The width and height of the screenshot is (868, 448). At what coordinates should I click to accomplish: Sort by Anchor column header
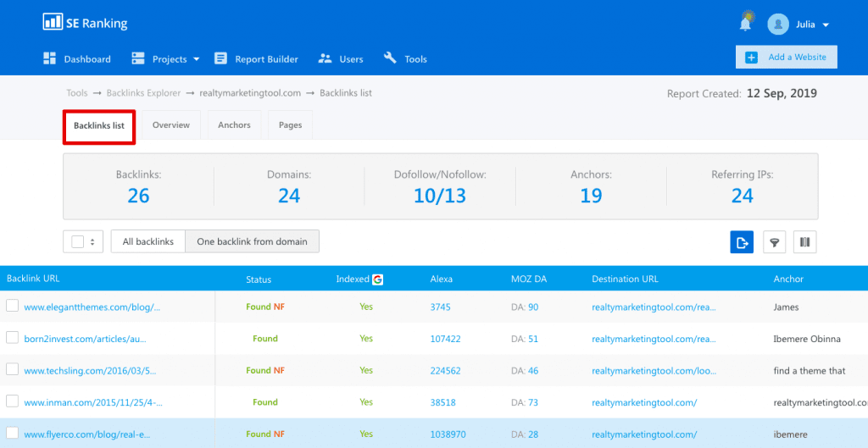pos(788,279)
